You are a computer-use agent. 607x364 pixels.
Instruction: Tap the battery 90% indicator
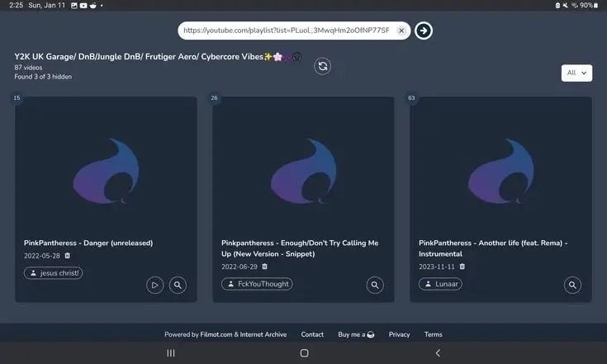[x=589, y=6]
